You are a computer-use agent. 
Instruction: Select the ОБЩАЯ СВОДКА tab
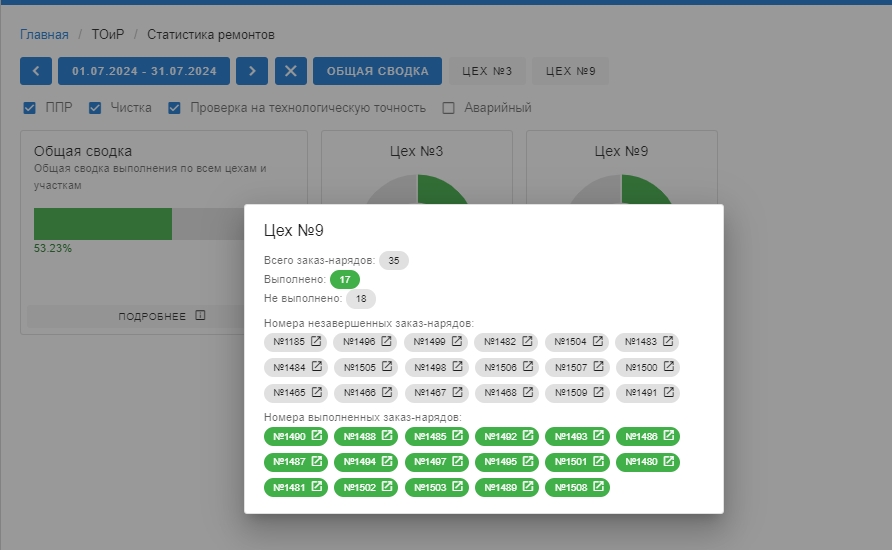pos(377,71)
